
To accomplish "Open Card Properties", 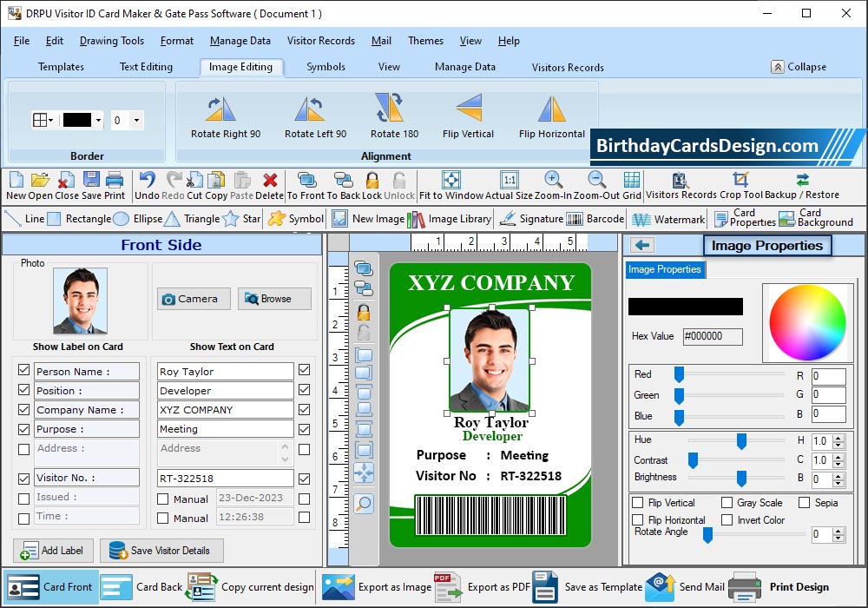I will (x=745, y=218).
